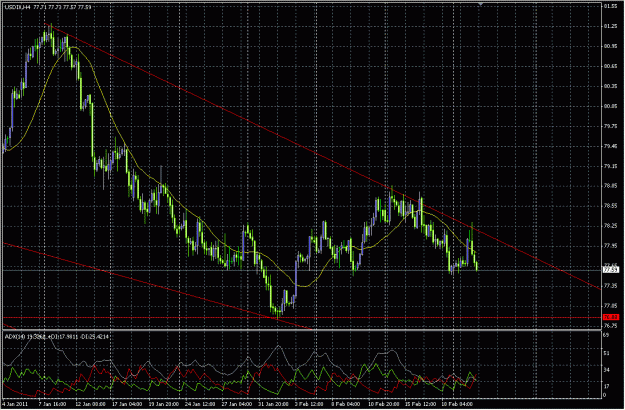625x410 pixels.
Task: Click the 79.75 price axis label
Action: (x=609, y=126)
